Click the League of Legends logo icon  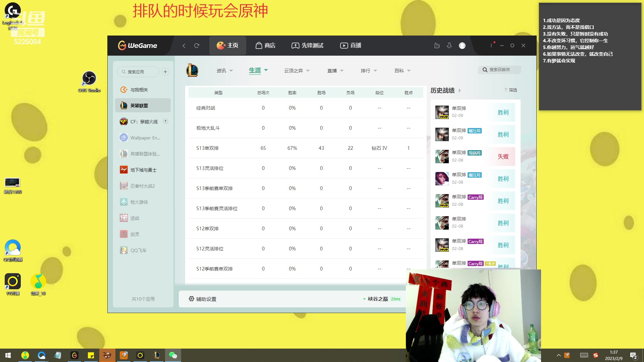(x=192, y=70)
